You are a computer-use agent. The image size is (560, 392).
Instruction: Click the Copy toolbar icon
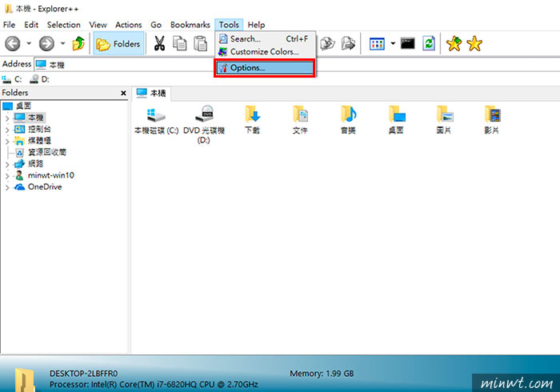[x=180, y=43]
